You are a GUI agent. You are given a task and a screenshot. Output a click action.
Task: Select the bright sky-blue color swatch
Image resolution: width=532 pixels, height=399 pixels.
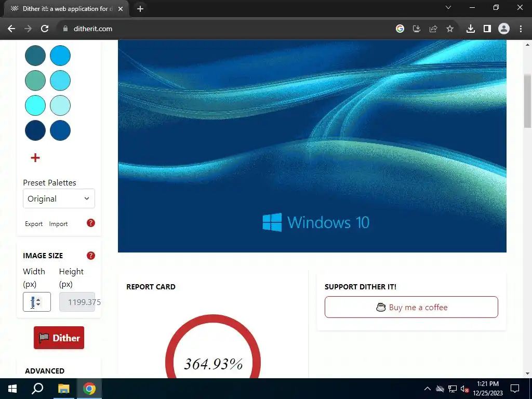[x=60, y=55]
